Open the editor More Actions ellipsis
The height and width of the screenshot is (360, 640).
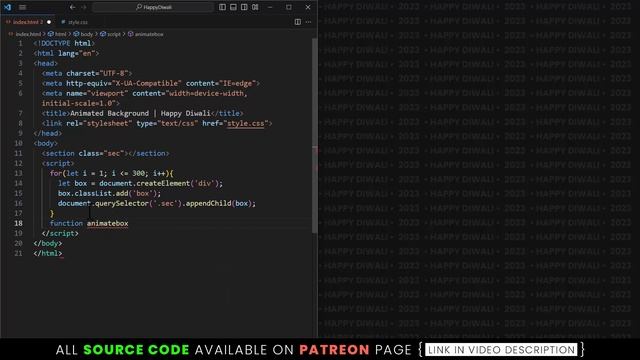(308, 22)
